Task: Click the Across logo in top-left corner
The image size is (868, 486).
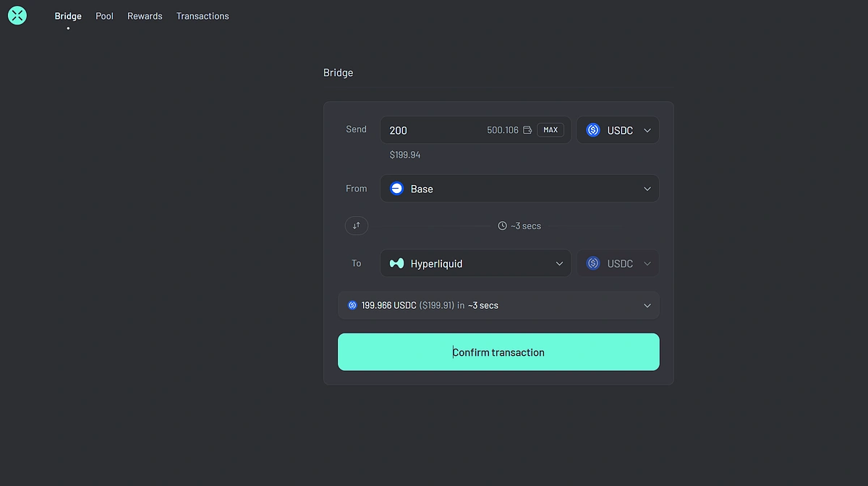Action: click(17, 15)
